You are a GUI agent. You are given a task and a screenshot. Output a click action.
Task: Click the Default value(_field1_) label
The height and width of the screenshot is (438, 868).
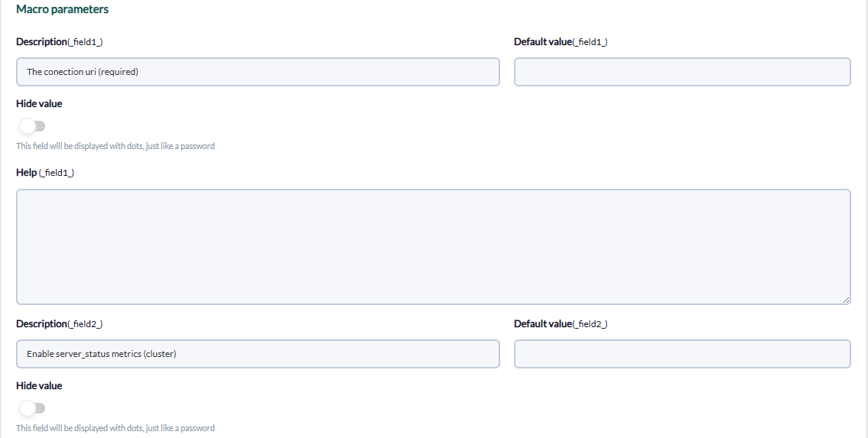pyautogui.click(x=561, y=42)
